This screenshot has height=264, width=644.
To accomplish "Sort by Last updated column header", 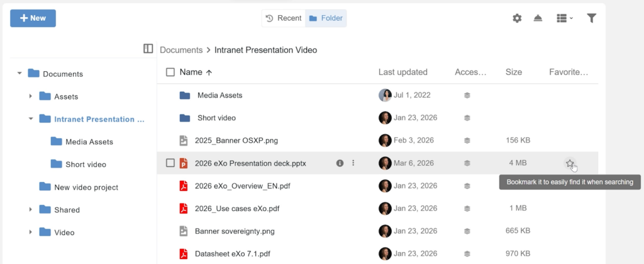I will [402, 72].
